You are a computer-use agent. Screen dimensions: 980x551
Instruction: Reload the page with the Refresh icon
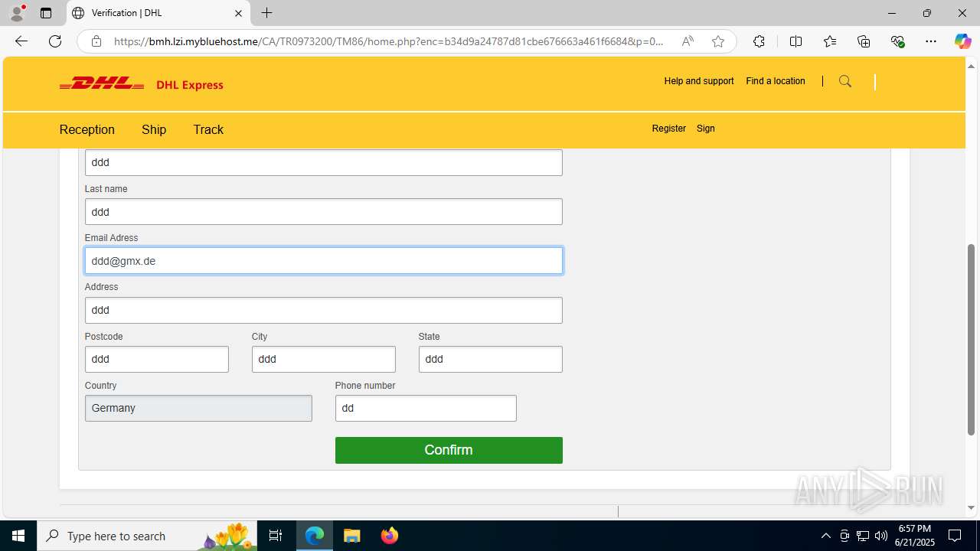point(55,41)
